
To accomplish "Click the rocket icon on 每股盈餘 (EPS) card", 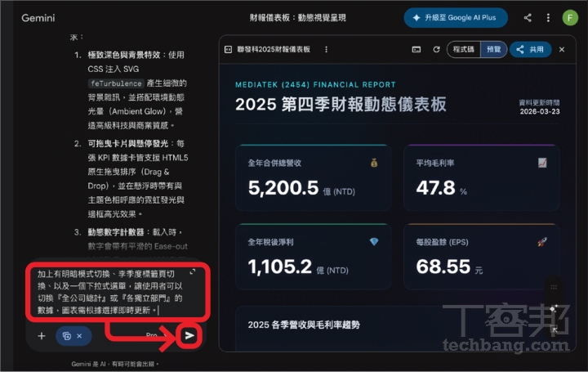I will tap(542, 242).
